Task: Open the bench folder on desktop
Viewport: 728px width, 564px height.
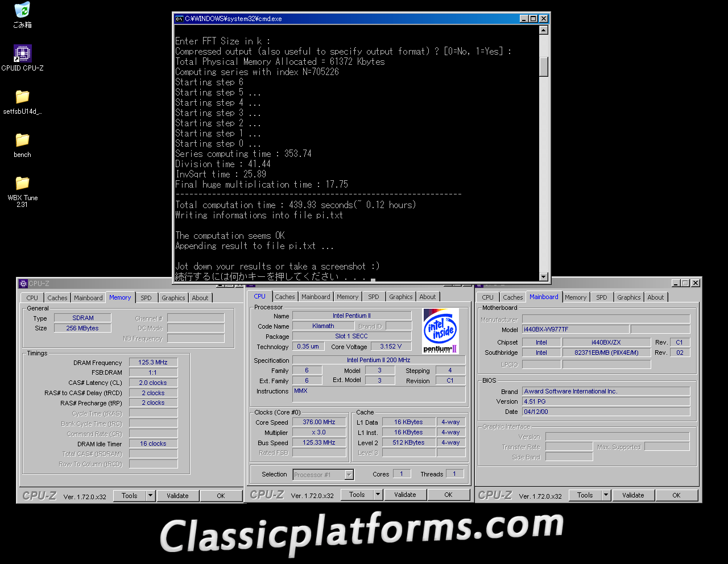Action: pos(22,145)
